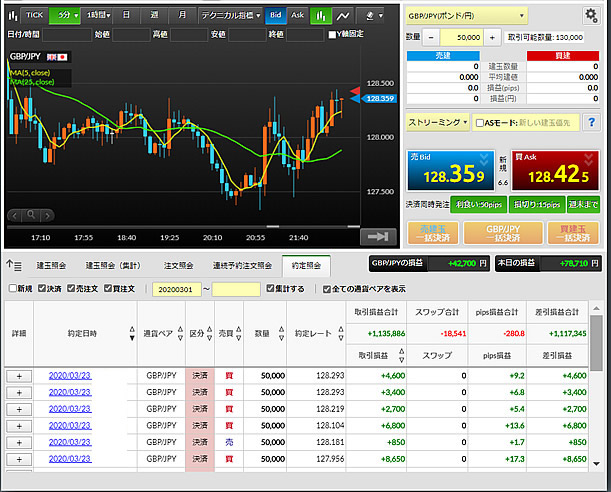
Task: Click the 売 Bid 128.359 sell button
Action: pyautogui.click(x=450, y=171)
